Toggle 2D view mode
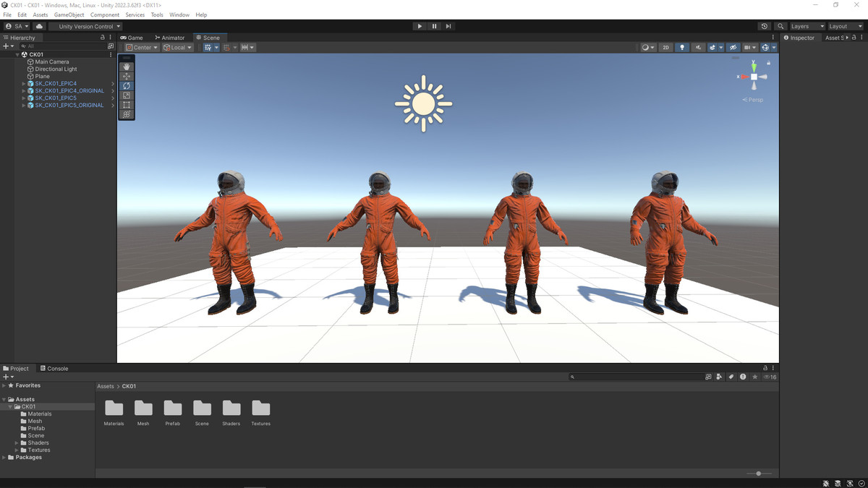The image size is (868, 488). pos(665,48)
